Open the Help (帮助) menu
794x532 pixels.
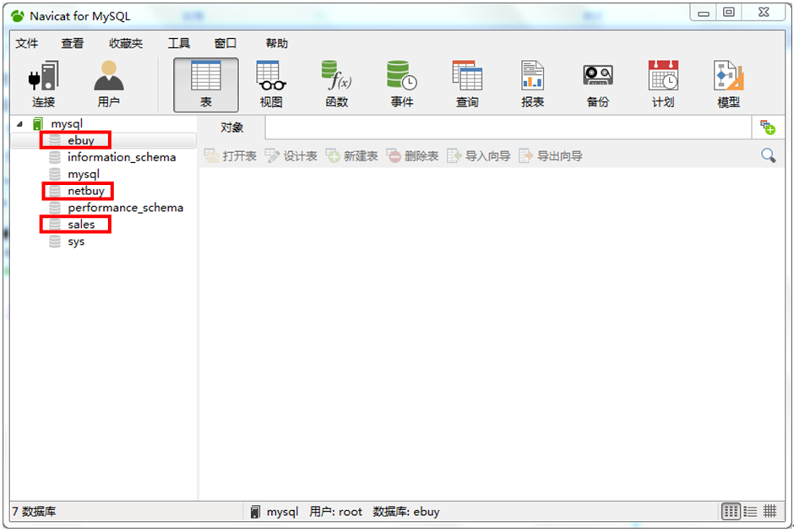pos(276,44)
